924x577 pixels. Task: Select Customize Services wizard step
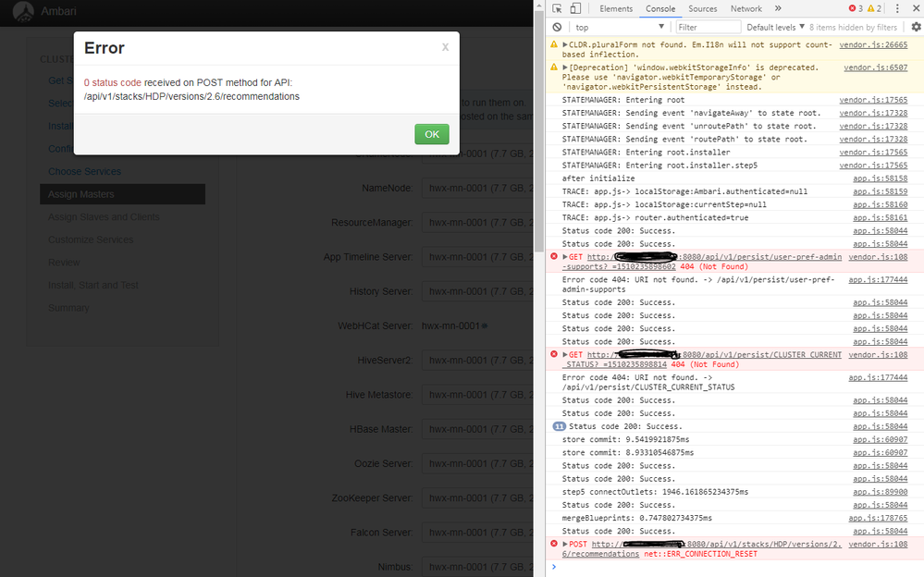click(91, 239)
